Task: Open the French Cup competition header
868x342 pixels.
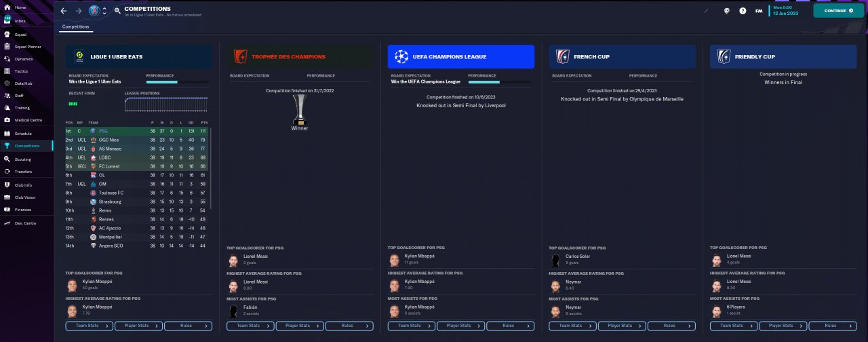Action: [x=623, y=57]
